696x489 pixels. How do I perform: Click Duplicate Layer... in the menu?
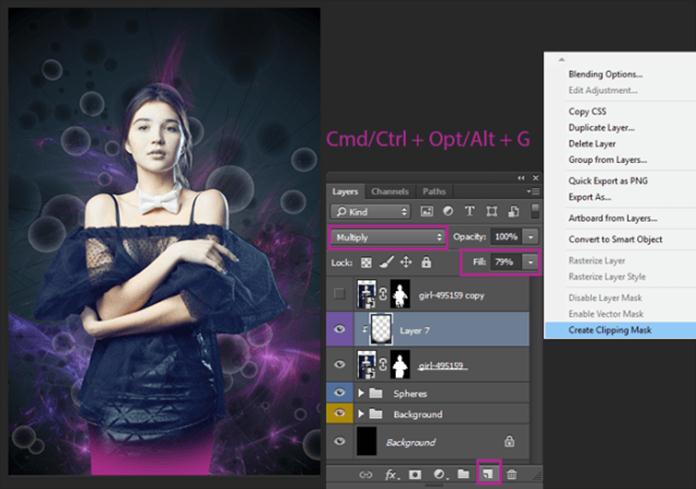pos(601,128)
